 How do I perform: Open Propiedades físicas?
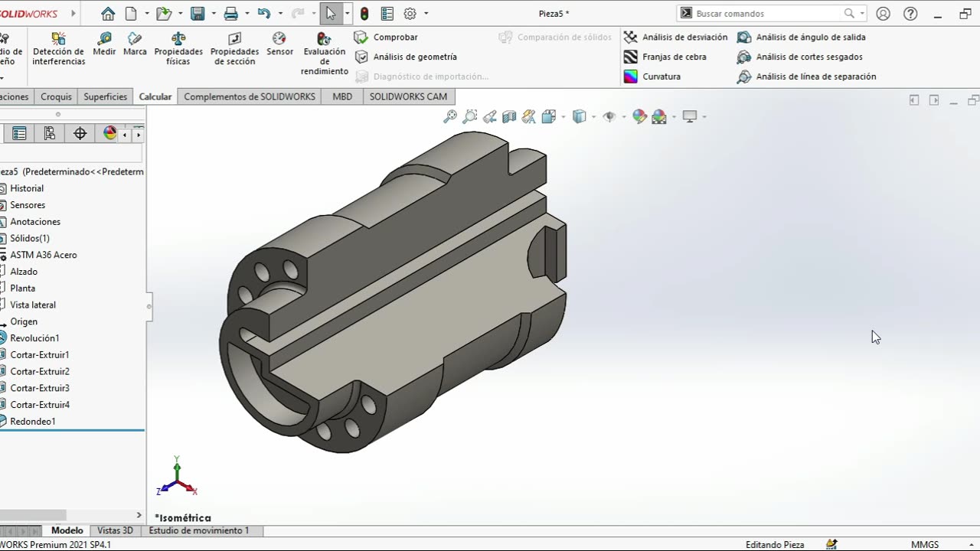[178, 48]
